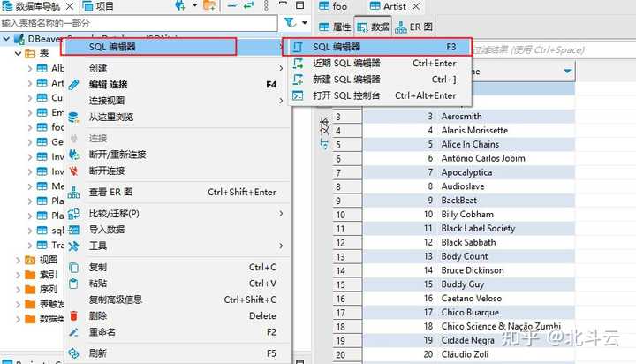The width and height of the screenshot is (636, 364).
Task: Expand the Alb table node
Action: pyautogui.click(x=30, y=68)
